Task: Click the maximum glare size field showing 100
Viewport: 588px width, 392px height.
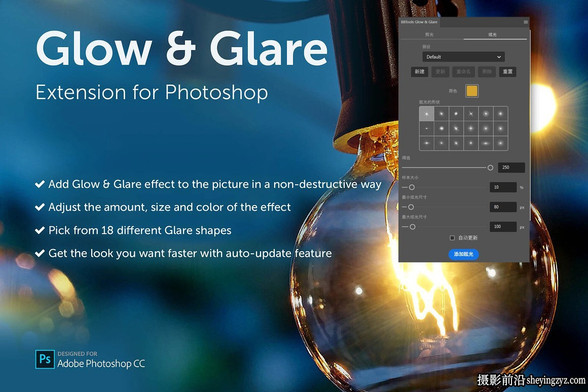Action: (x=503, y=227)
